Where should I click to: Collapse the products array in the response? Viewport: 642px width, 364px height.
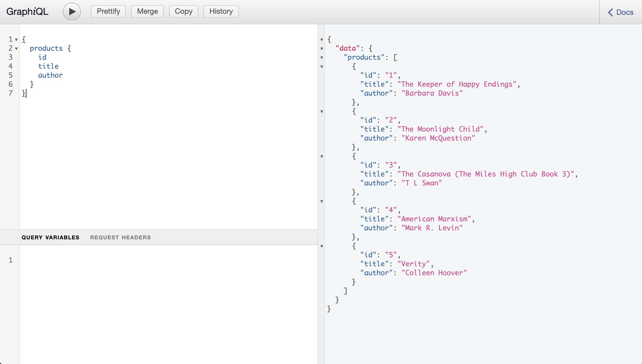(322, 58)
